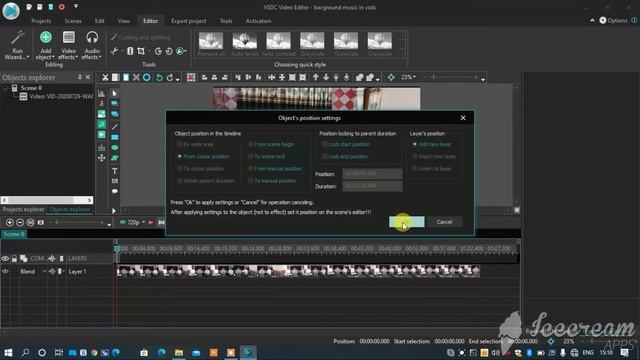The image size is (640, 360).
Task: Expand the left tool panel arrow at bottom
Action: click(x=114, y=211)
